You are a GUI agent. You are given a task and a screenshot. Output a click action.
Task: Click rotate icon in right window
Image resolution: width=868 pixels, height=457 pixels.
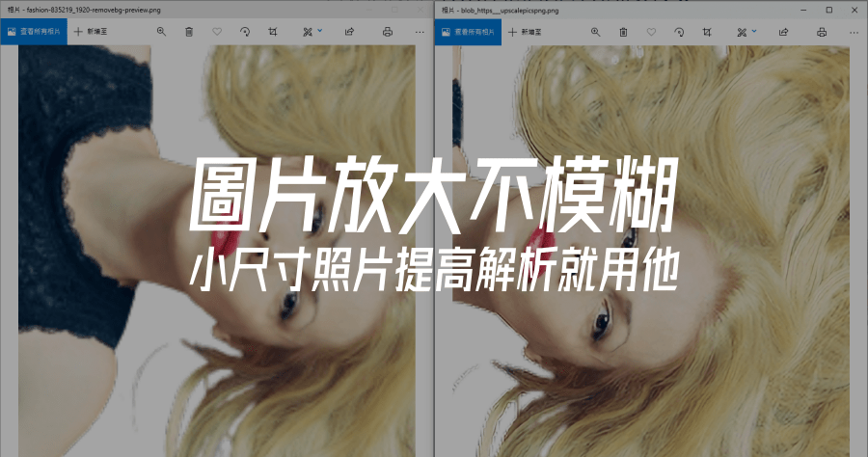679,32
